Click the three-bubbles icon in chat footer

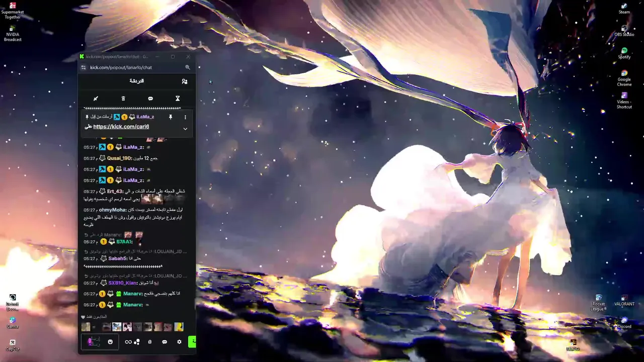click(137, 342)
